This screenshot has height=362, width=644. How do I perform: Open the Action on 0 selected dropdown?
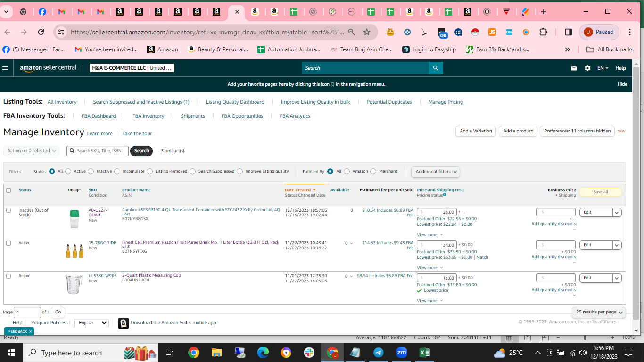coord(31,151)
